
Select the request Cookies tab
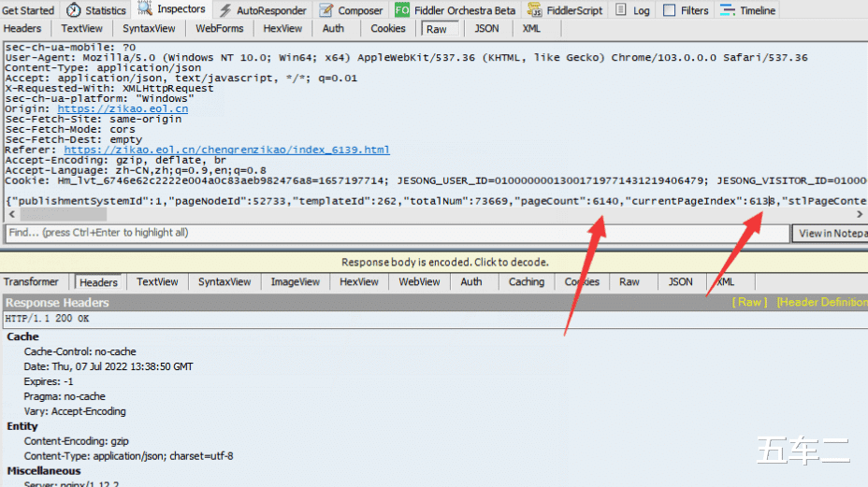[x=387, y=28]
